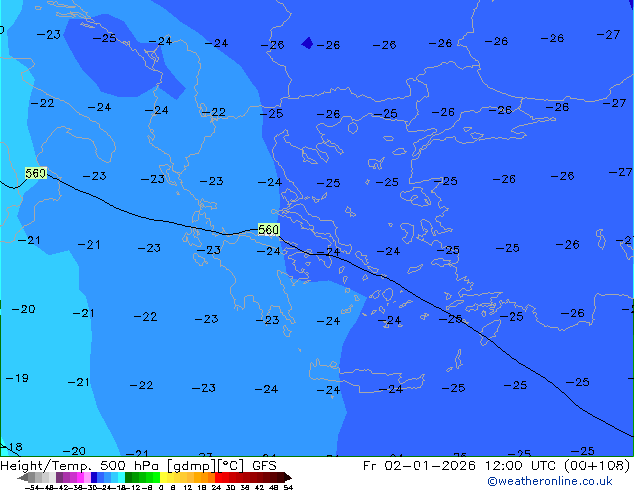This screenshot has width=634, height=490.
Task: Select the '[gdmp]' unit label
Action: click(x=192, y=466)
